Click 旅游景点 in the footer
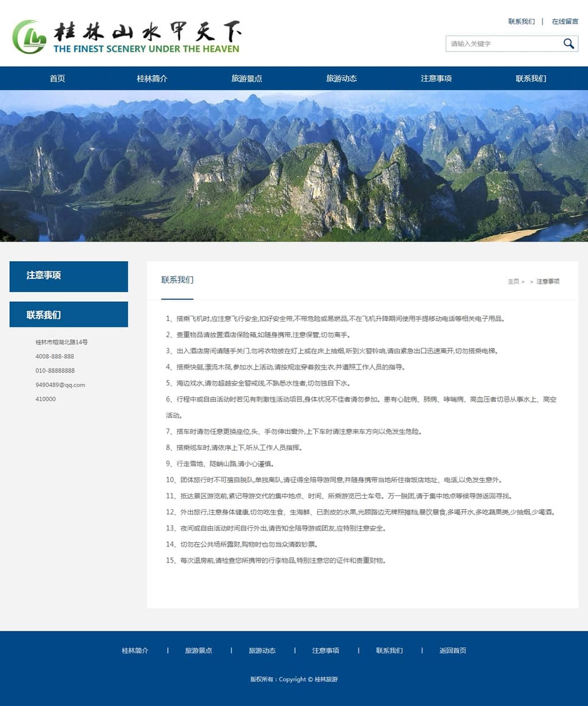 point(199,651)
